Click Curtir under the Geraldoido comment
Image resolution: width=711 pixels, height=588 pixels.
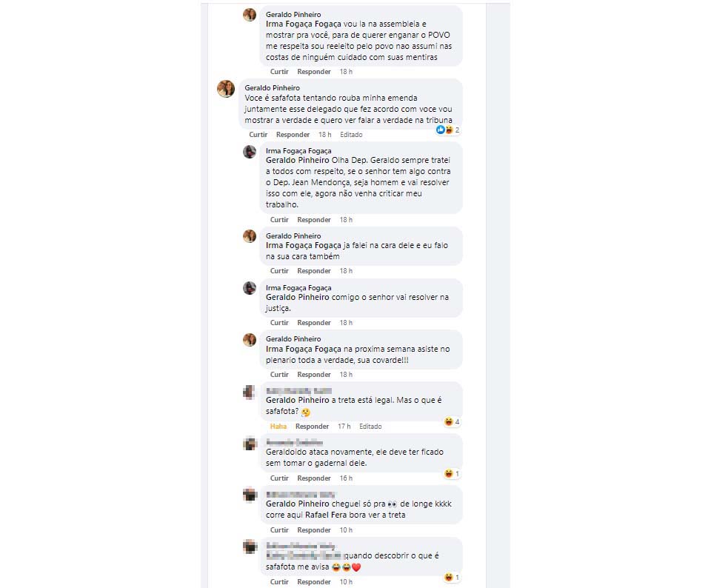pyautogui.click(x=279, y=478)
